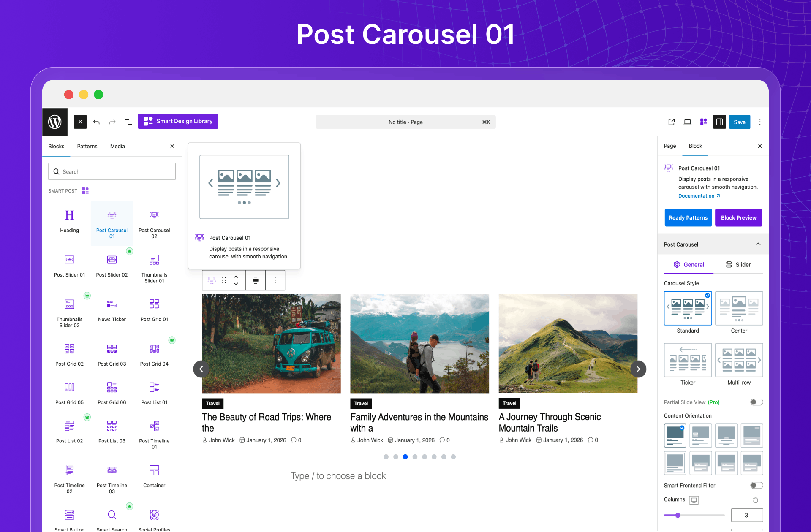Click the Columns range slider handle
Image resolution: width=811 pixels, height=532 pixels.
(678, 515)
